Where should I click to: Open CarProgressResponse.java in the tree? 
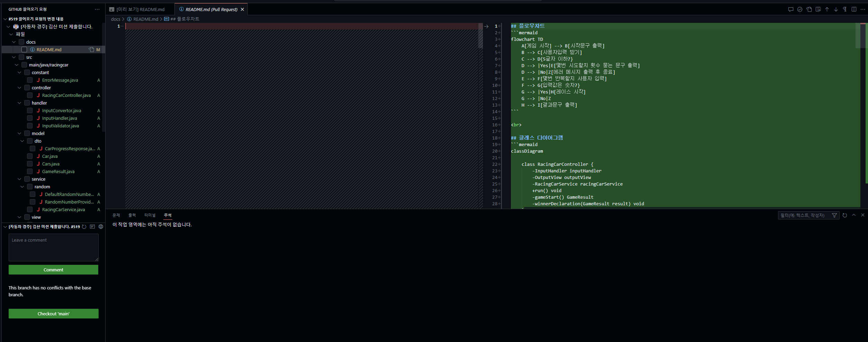tap(70, 148)
